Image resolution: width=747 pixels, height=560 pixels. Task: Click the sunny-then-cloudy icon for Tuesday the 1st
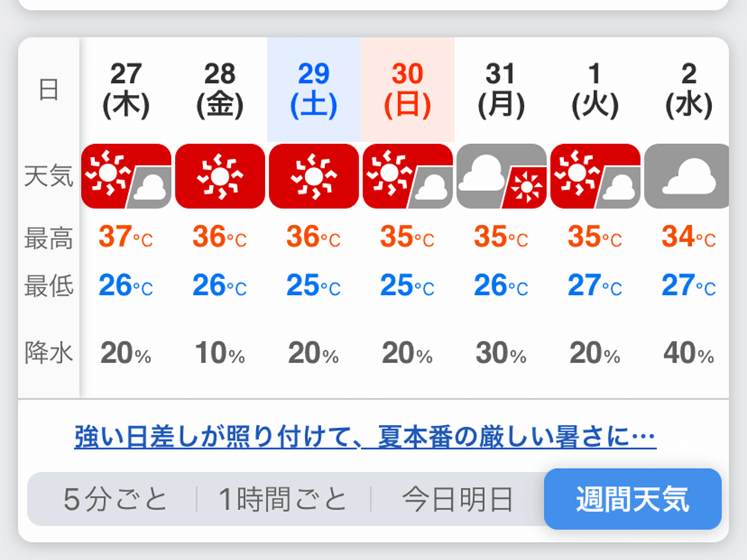(595, 176)
